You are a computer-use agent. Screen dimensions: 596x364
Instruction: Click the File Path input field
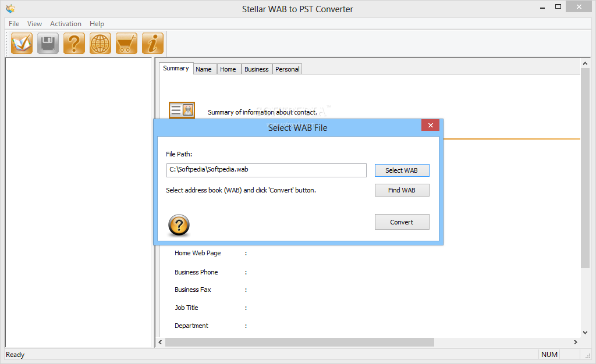pyautogui.click(x=266, y=170)
